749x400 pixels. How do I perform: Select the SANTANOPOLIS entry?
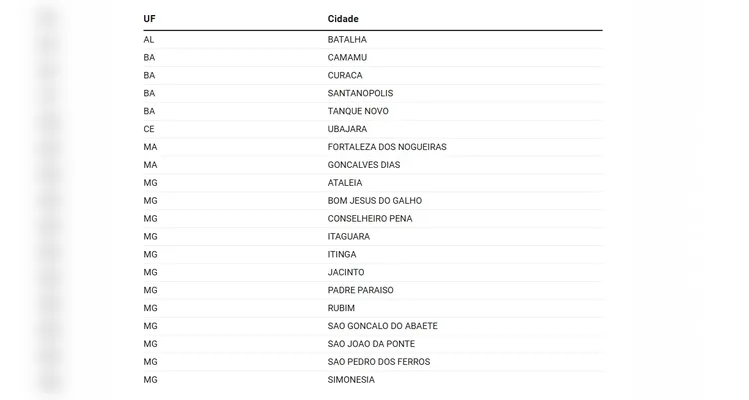click(x=358, y=93)
